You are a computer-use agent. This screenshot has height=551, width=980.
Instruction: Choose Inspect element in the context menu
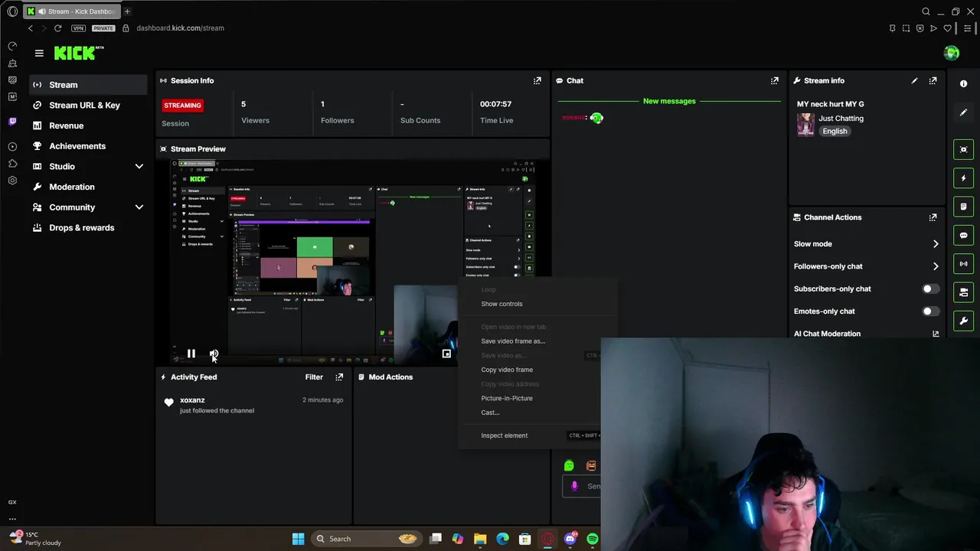504,435
